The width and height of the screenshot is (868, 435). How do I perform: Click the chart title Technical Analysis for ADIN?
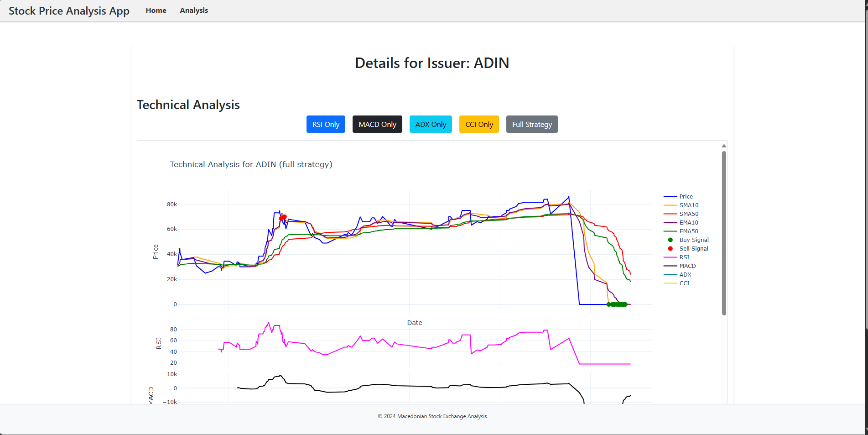tap(251, 164)
